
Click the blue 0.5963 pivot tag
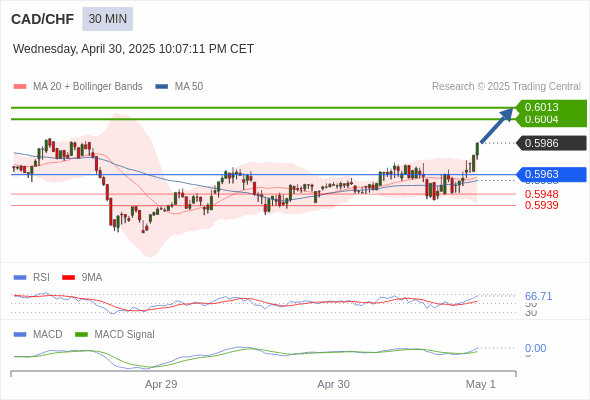click(x=551, y=175)
